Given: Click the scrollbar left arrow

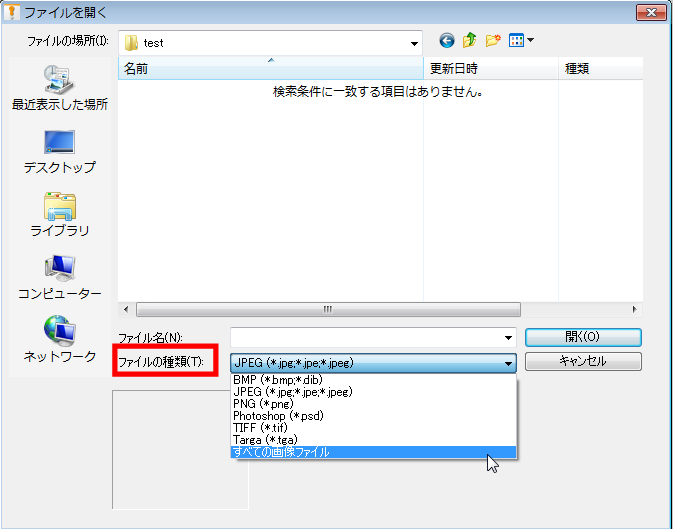Looking at the screenshot, I should tap(126, 309).
